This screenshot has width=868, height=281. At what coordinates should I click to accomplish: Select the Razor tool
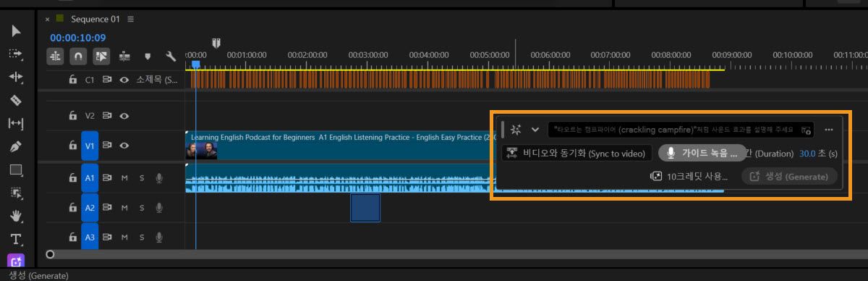[x=16, y=100]
